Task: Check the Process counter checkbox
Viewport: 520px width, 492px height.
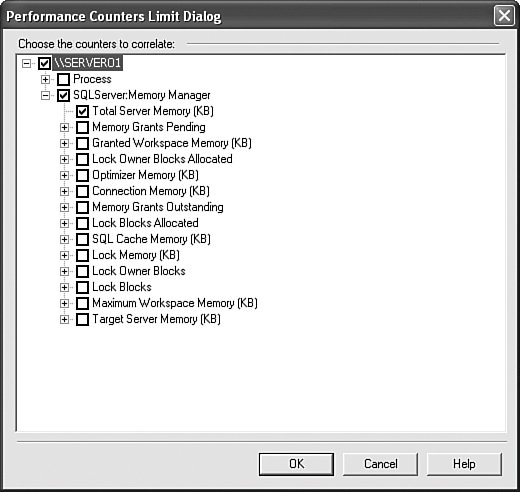Action: [63, 79]
